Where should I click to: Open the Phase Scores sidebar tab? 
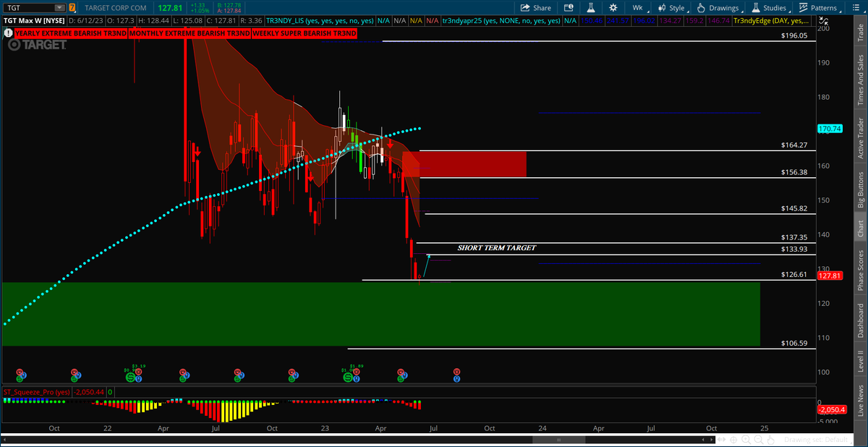[861, 269]
